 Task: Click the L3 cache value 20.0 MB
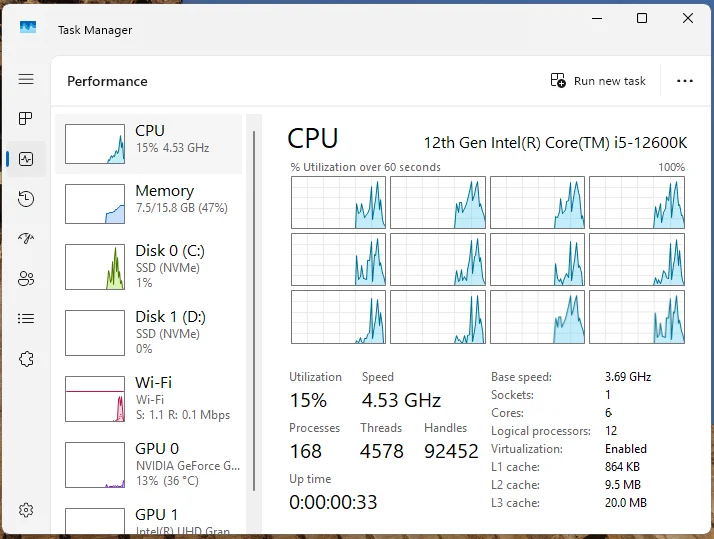[626, 503]
